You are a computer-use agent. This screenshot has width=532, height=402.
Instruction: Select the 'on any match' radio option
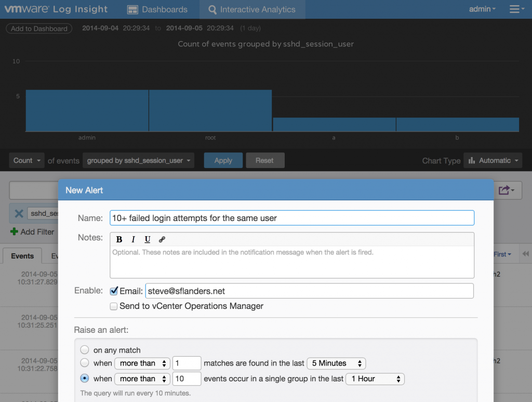point(85,350)
